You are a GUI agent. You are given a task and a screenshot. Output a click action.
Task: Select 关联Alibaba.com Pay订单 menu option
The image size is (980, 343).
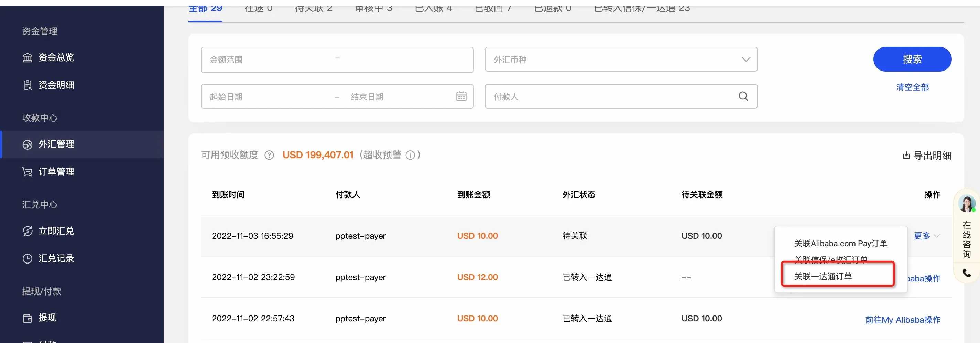(840, 244)
